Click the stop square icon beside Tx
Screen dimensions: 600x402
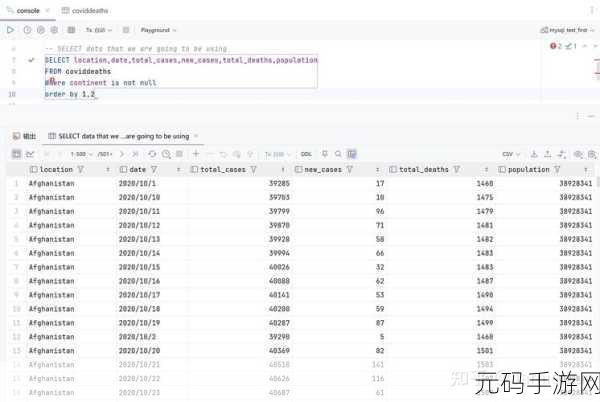(126, 30)
